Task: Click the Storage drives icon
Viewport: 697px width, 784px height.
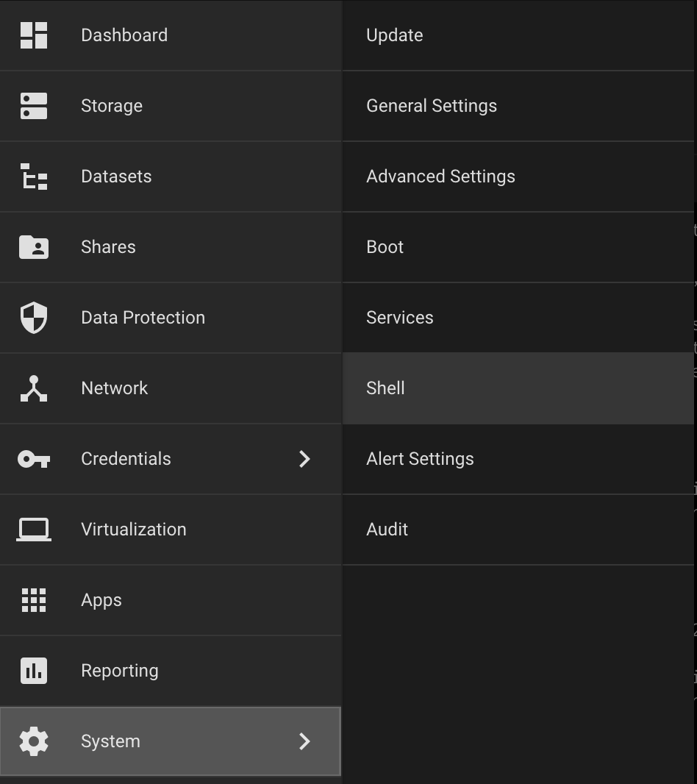Action: (x=34, y=106)
